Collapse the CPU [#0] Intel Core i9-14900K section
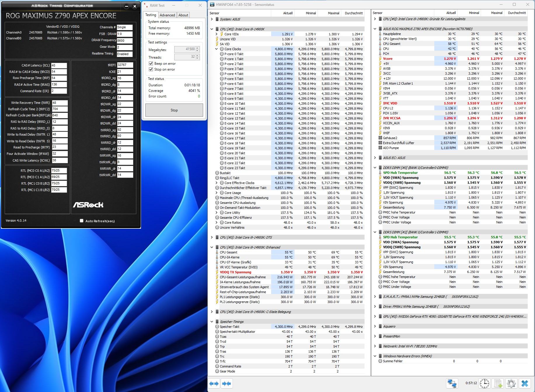 (212, 29)
